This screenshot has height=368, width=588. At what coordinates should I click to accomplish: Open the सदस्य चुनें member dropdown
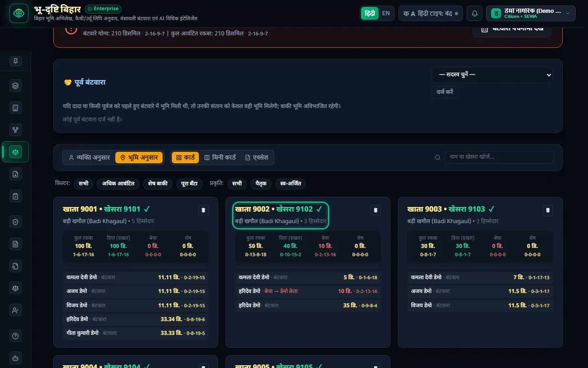pos(492,75)
